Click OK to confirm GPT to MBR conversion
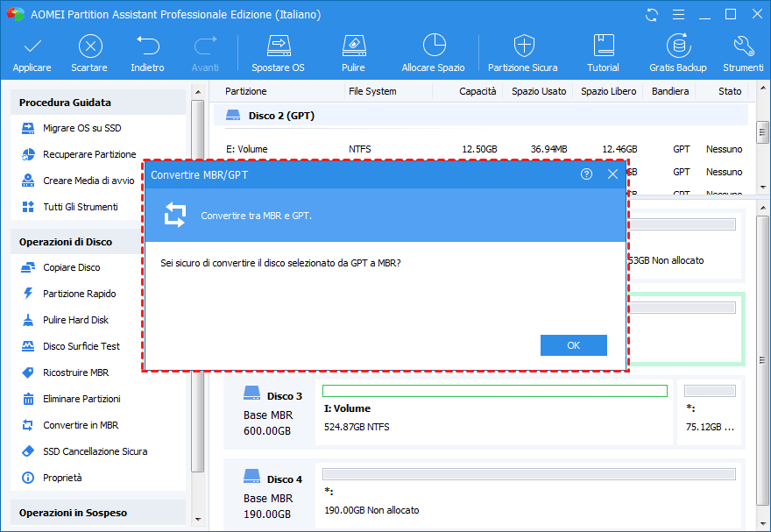771x532 pixels. point(573,345)
